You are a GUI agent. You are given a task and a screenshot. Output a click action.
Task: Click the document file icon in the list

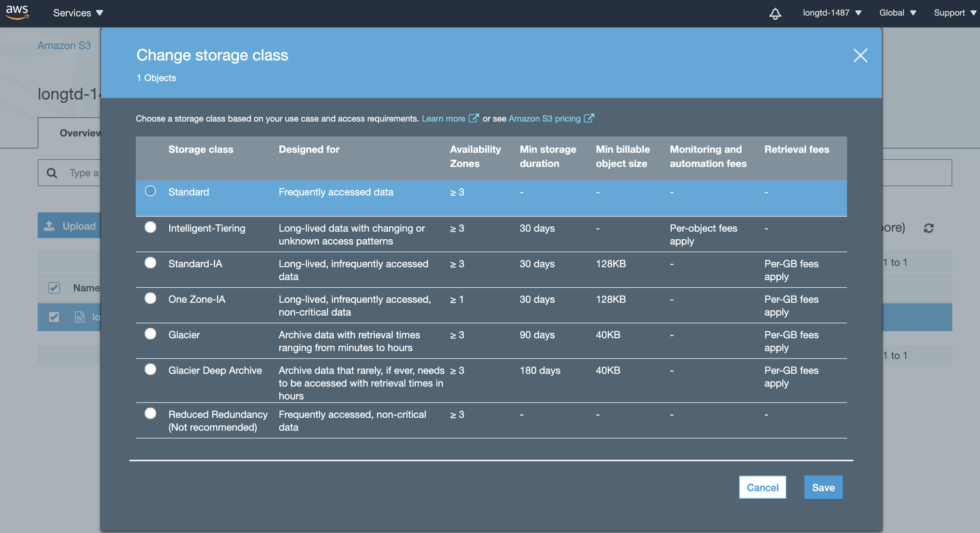pos(80,317)
